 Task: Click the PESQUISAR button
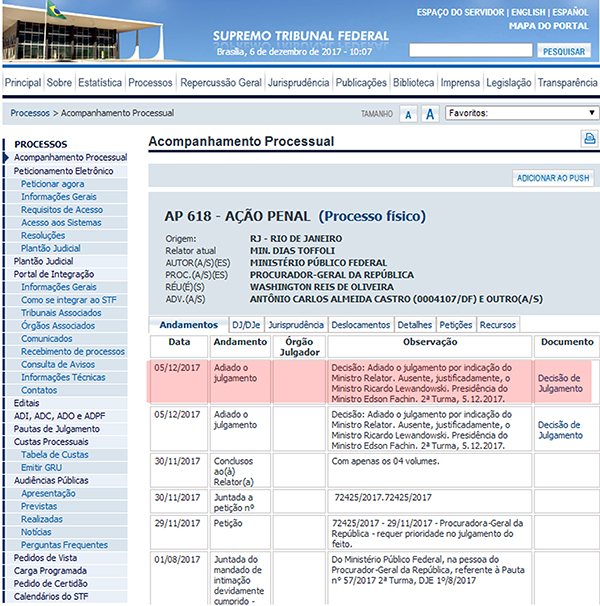pyautogui.click(x=564, y=51)
